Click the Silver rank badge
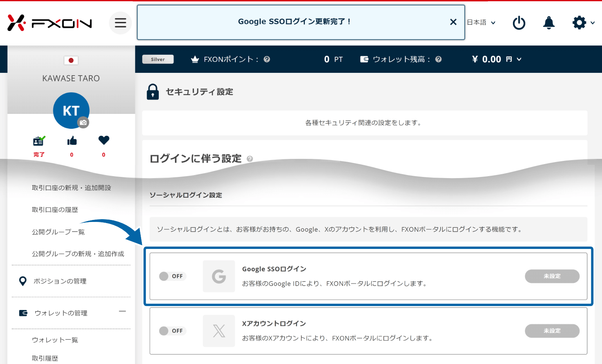 tap(158, 59)
